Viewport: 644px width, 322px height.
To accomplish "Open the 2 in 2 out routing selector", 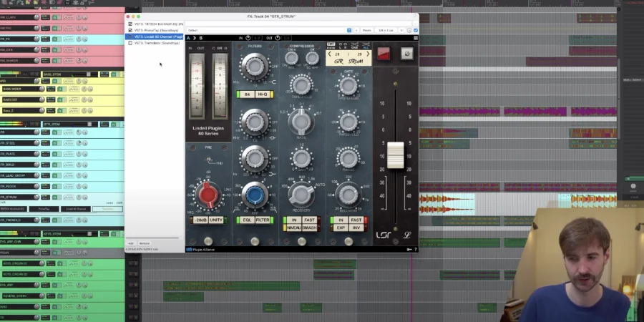I will tap(386, 30).
